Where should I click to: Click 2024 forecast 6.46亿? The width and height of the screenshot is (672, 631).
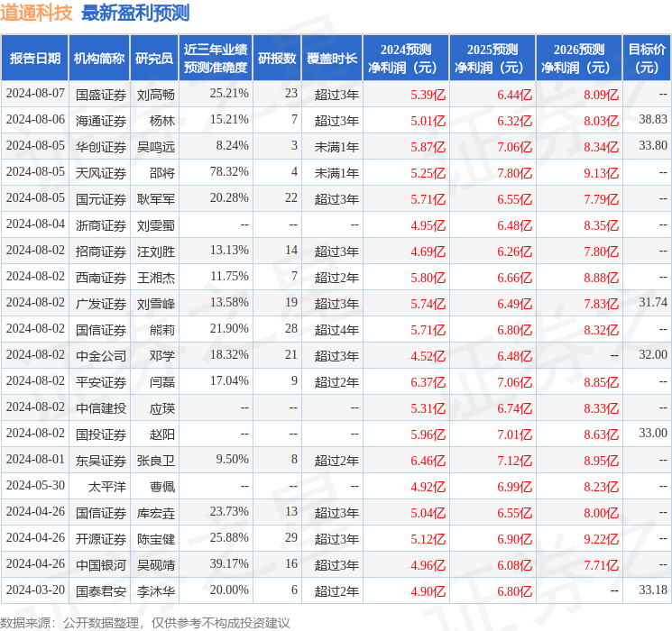pyautogui.click(x=428, y=461)
